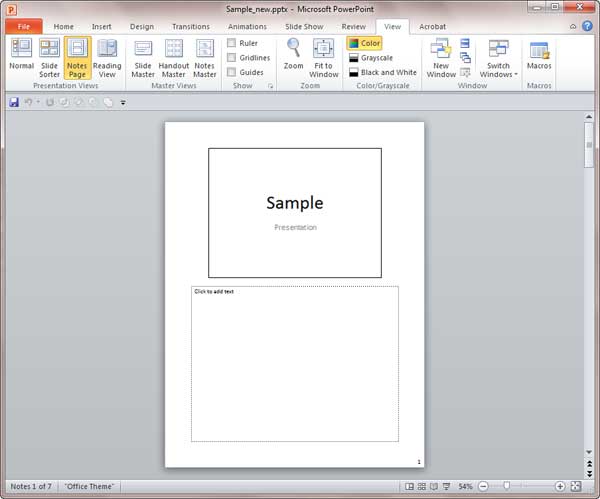Click the Arrange All windows icon
The width and height of the screenshot is (600, 499).
click(465, 43)
